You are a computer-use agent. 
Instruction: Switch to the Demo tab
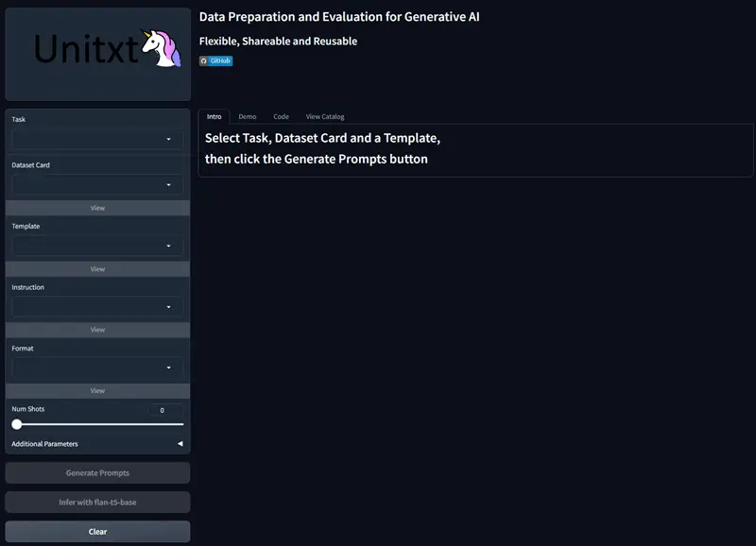coord(247,117)
